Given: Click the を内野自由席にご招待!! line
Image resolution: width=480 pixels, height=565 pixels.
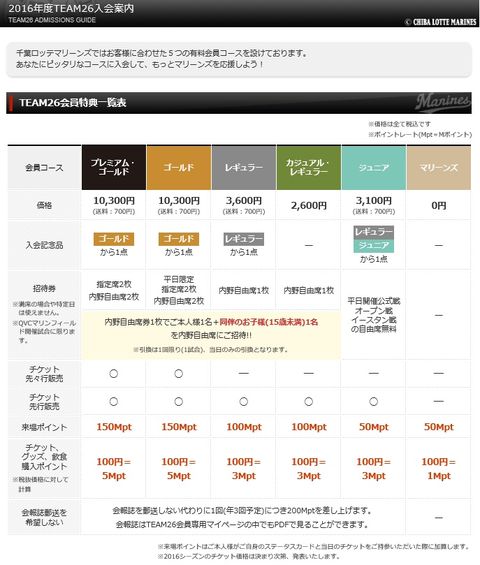Looking at the screenshot, I should [211, 335].
